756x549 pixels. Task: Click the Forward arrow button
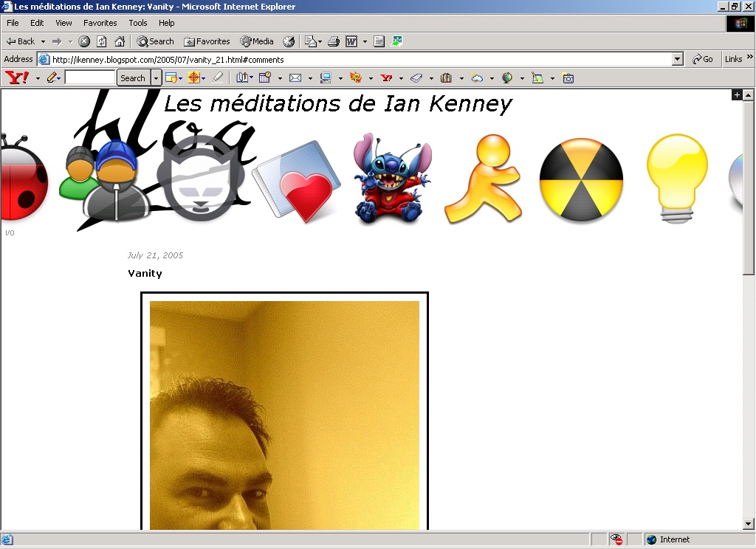pos(57,41)
